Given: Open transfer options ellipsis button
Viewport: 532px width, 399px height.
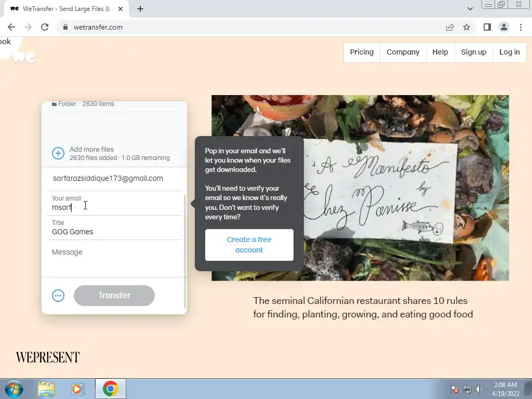Looking at the screenshot, I should tap(58, 296).
